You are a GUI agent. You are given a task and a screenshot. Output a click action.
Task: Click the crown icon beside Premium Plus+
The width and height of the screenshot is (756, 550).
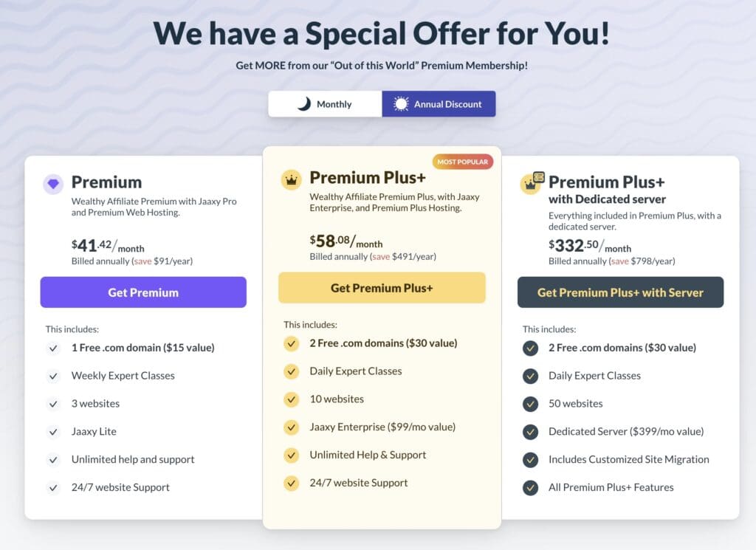pos(291,180)
